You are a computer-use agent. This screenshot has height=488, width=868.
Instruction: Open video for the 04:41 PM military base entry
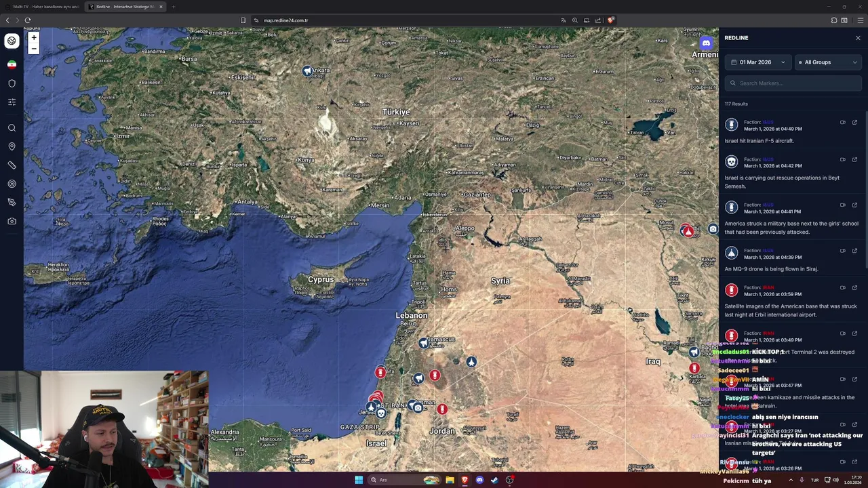click(843, 205)
